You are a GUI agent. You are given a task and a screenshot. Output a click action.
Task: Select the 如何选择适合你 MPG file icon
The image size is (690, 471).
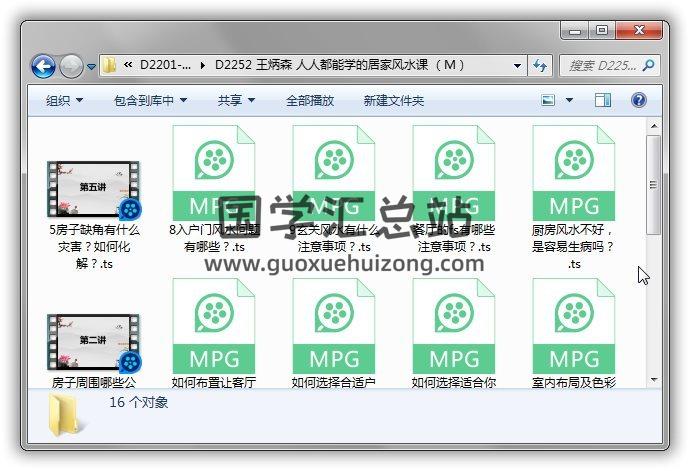point(454,326)
